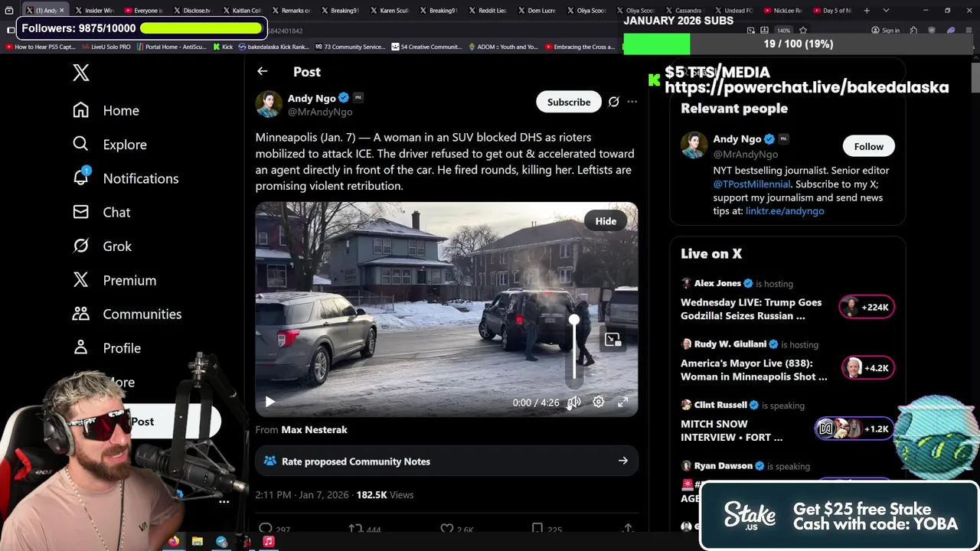Click @MrAndyNgo handle on the post
Screen dimensions: 980x551
point(320,112)
